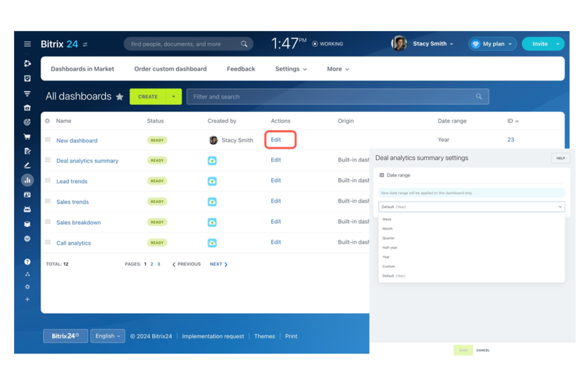
Task: Click the building company icon in left sidebar
Action: [27, 108]
